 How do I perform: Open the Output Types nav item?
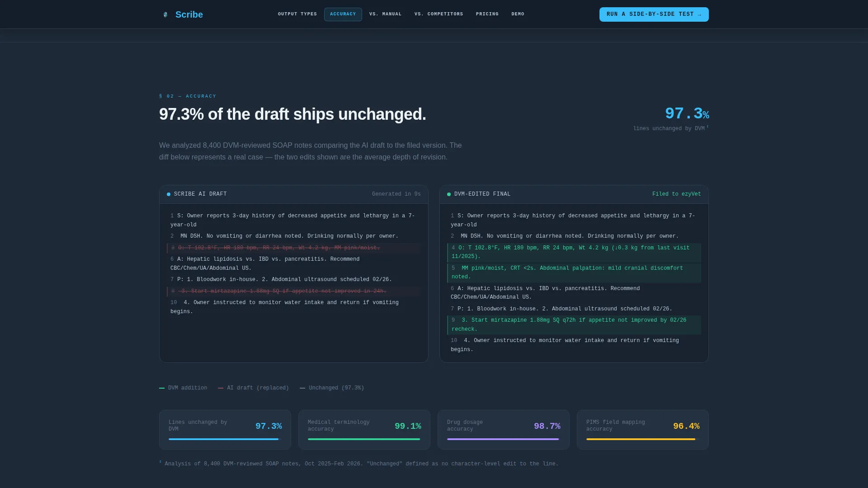(x=297, y=14)
